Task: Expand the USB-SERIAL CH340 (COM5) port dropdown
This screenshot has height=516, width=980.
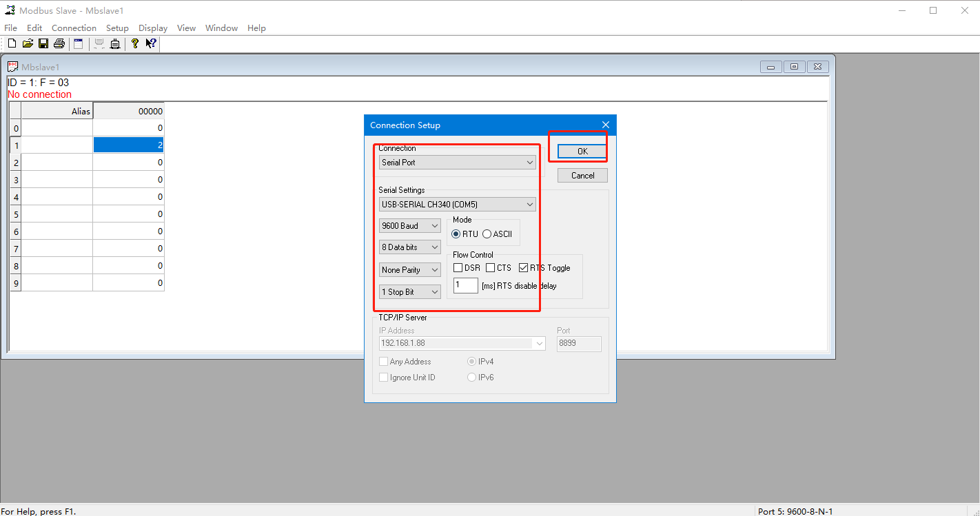Action: (x=458, y=205)
